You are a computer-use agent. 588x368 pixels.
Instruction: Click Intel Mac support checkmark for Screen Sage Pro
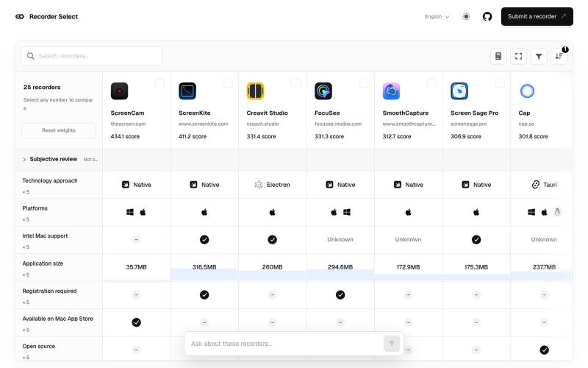pos(476,240)
